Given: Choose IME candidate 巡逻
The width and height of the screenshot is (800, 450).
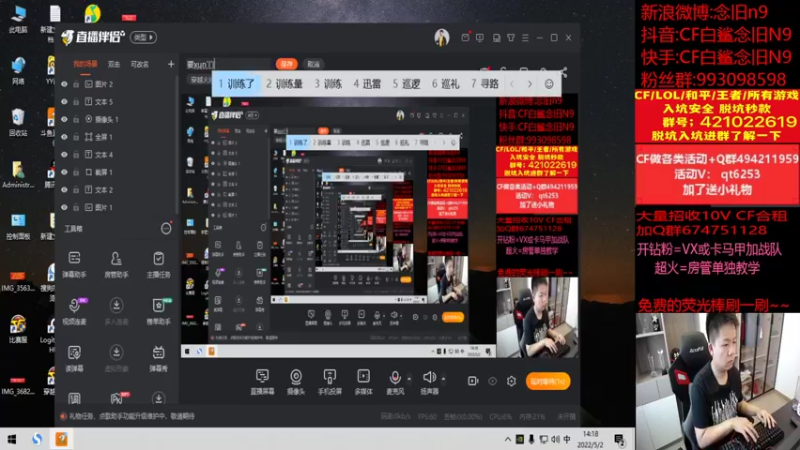Looking at the screenshot, I should point(407,84).
